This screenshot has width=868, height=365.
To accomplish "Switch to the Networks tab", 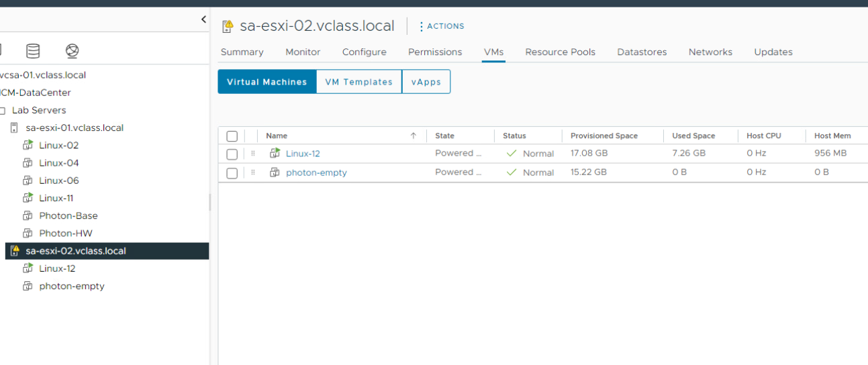I will click(x=710, y=52).
